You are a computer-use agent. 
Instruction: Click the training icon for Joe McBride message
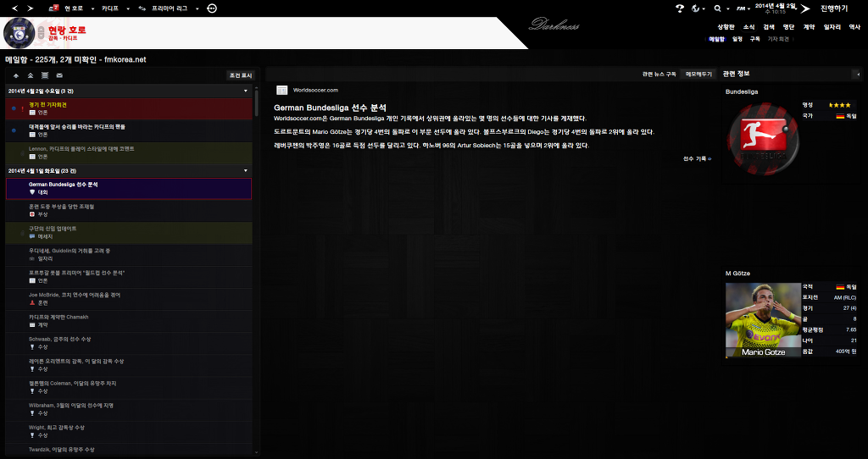(32, 303)
